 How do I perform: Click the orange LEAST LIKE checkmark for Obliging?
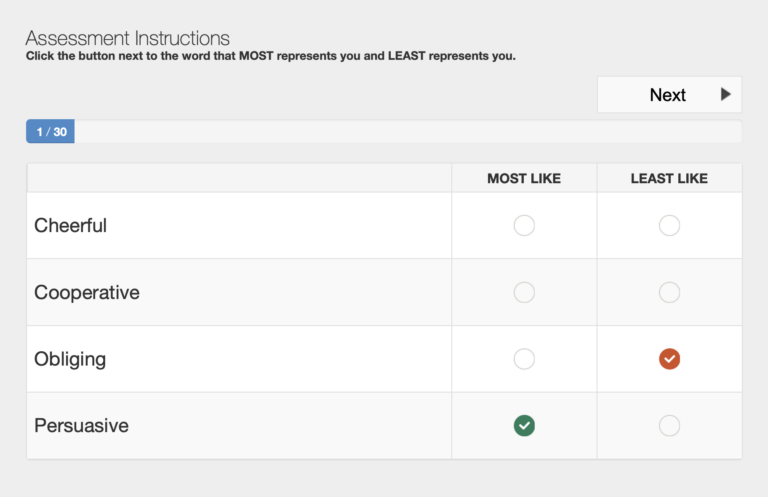(669, 359)
